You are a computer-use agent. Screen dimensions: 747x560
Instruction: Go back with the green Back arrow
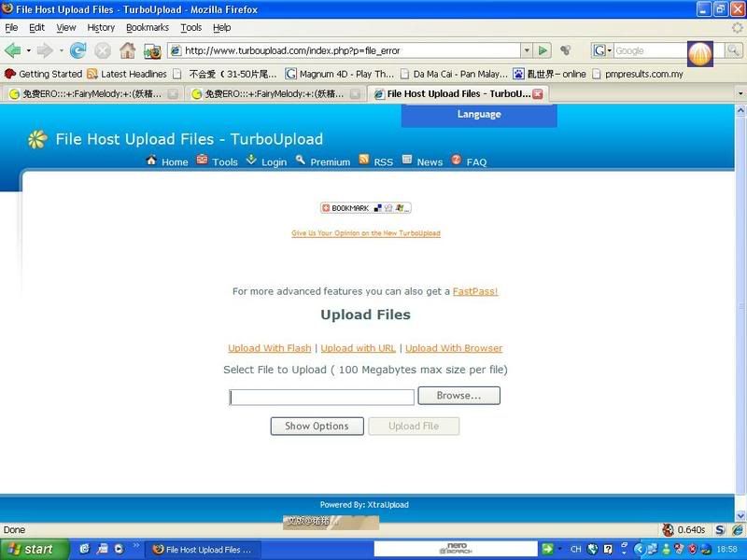(13, 50)
